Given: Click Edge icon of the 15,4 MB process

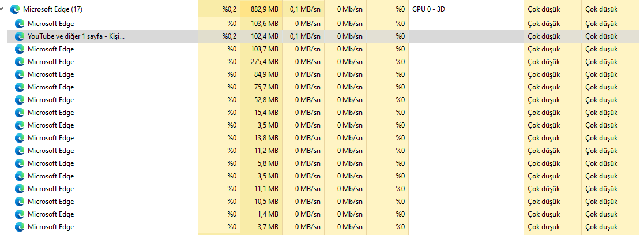Looking at the screenshot, I should coord(20,113).
